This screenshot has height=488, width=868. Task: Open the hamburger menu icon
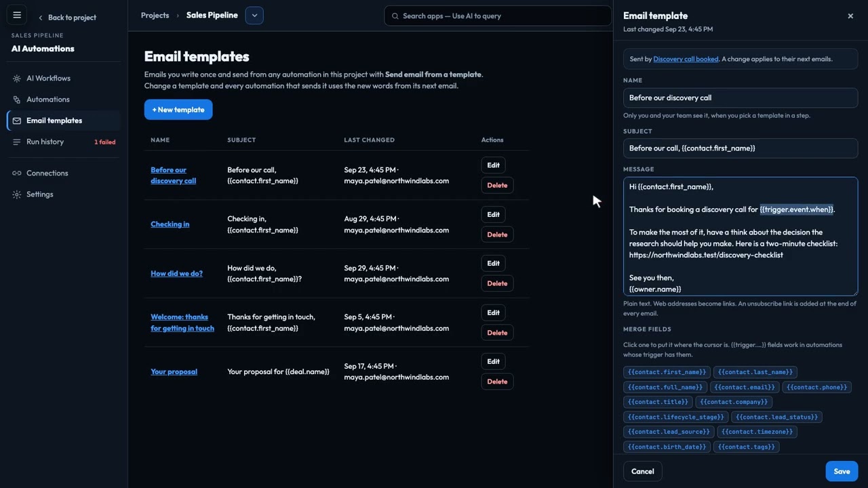point(17,16)
